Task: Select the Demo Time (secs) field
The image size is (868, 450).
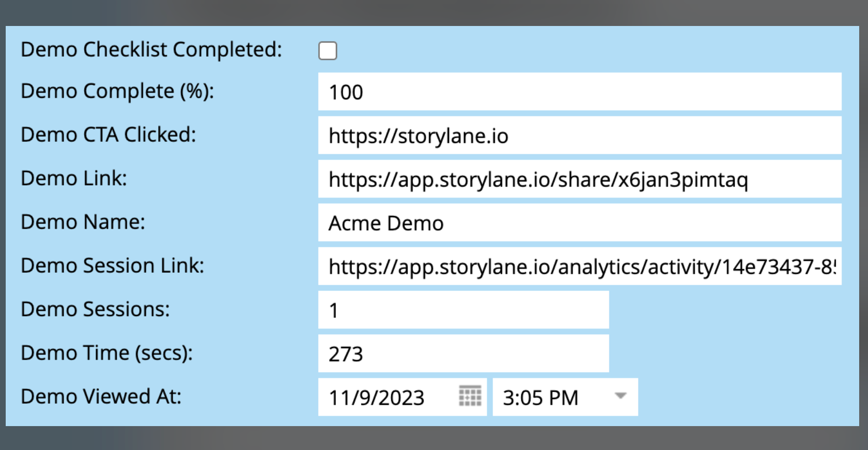Action: coord(463,354)
